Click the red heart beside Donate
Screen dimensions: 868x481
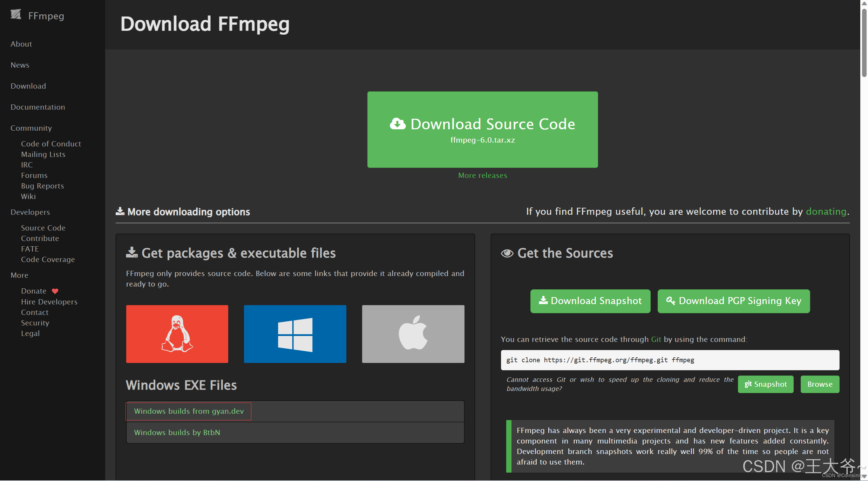click(55, 291)
